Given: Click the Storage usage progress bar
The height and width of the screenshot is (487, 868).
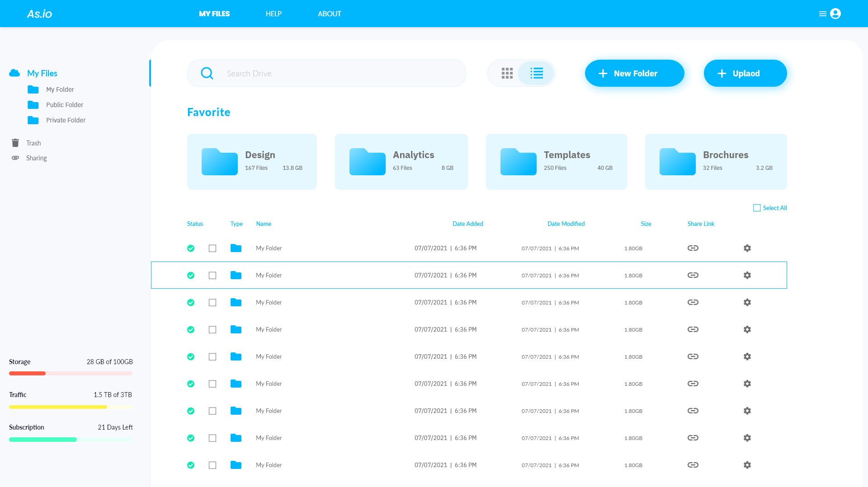Looking at the screenshot, I should [71, 373].
